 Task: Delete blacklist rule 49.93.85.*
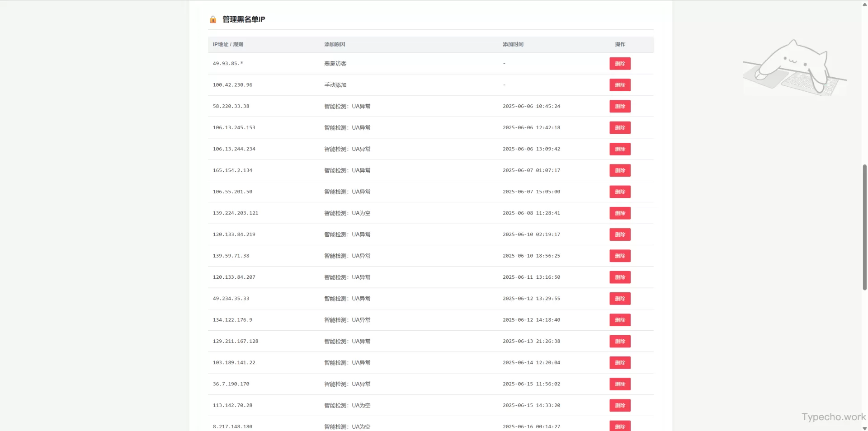[619, 64]
